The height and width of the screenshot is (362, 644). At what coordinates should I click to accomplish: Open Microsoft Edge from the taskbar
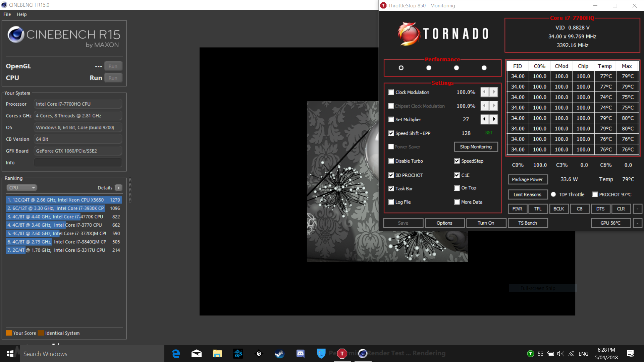176,354
